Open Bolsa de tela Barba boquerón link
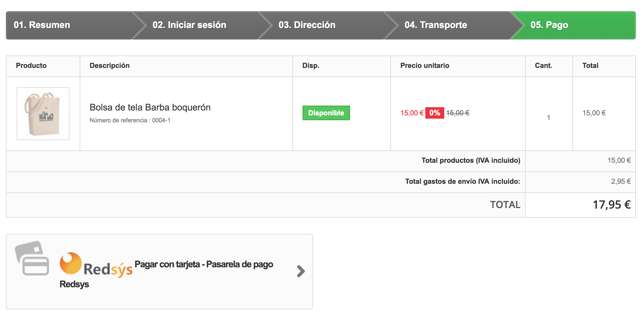Image resolution: width=644 pixels, height=318 pixels. coord(150,107)
